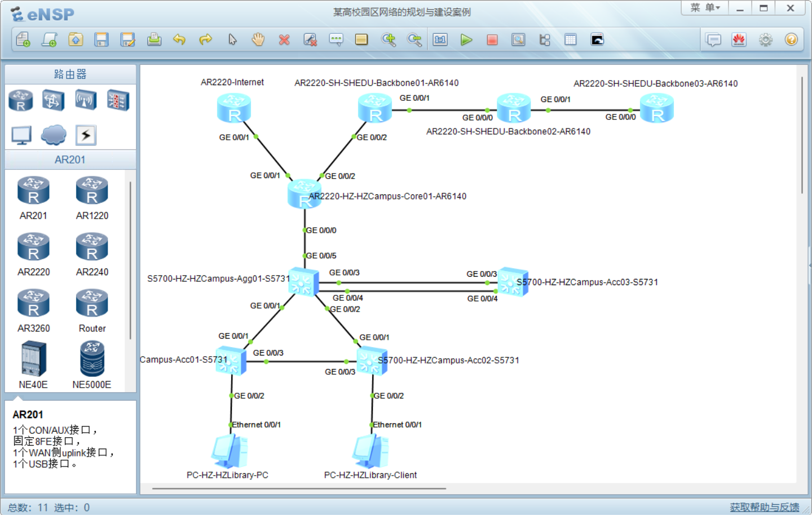The image size is (812, 515).
Task: Click the canvas horizontal scrollbar
Action: (299, 489)
